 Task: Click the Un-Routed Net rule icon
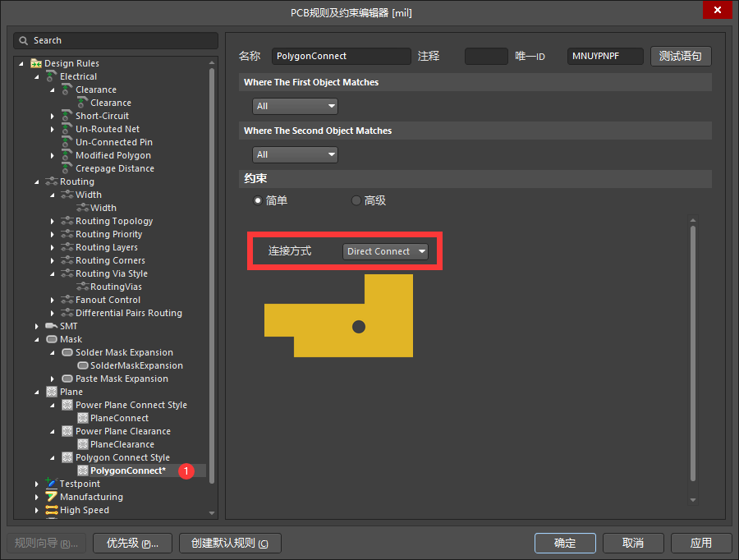click(67, 129)
